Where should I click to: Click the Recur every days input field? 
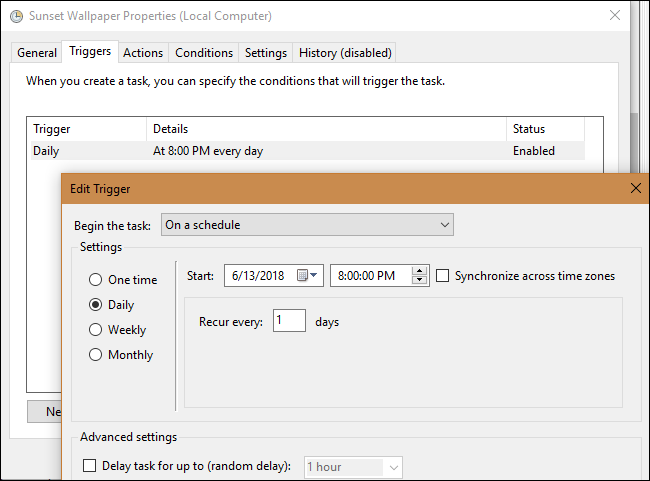(x=289, y=321)
